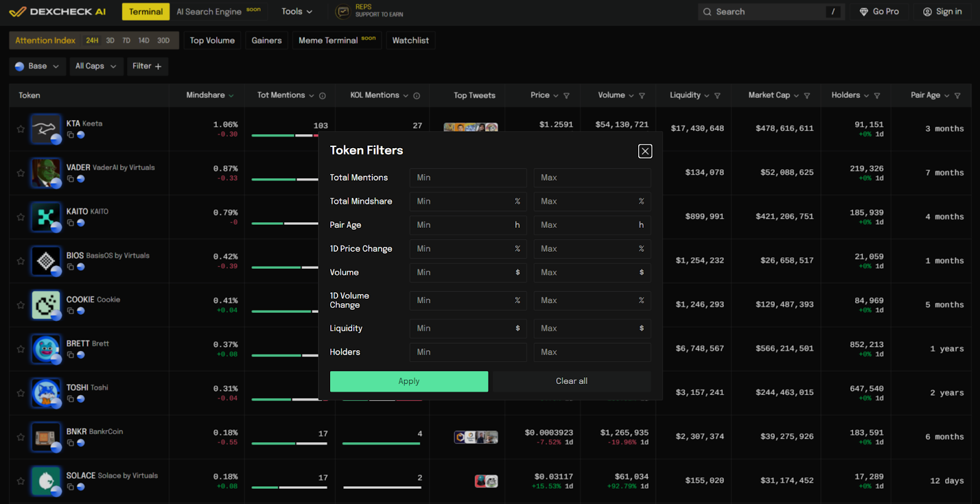Close the Token Filters dialog

tap(645, 151)
